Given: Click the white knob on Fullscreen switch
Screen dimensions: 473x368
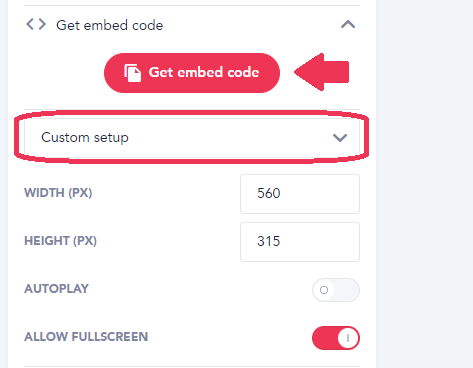Looking at the screenshot, I should [x=348, y=338].
